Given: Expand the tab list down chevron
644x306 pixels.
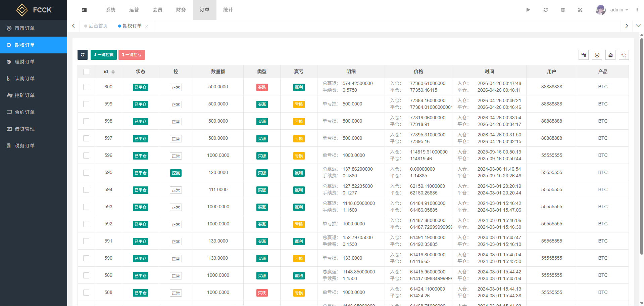Looking at the screenshot, I should tap(638, 26).
